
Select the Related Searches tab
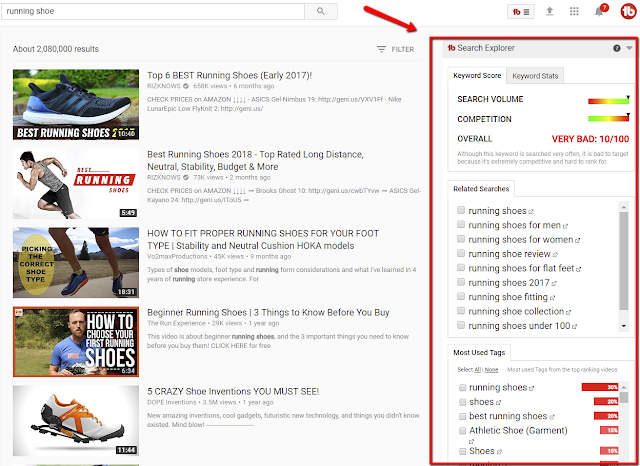pyautogui.click(x=481, y=189)
